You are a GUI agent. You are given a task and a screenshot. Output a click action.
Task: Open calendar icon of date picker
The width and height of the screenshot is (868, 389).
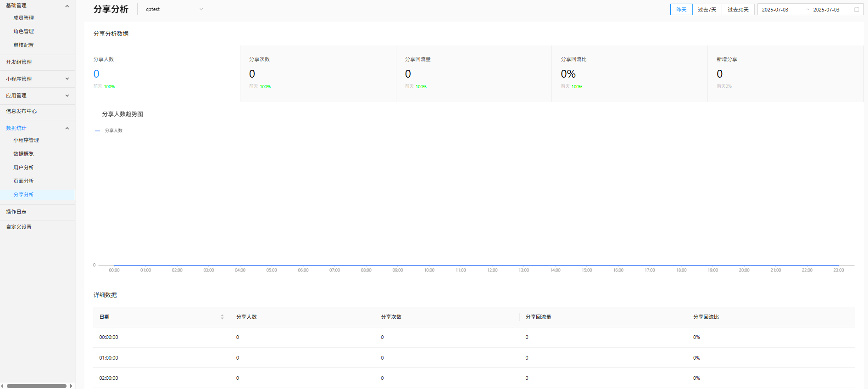click(857, 10)
